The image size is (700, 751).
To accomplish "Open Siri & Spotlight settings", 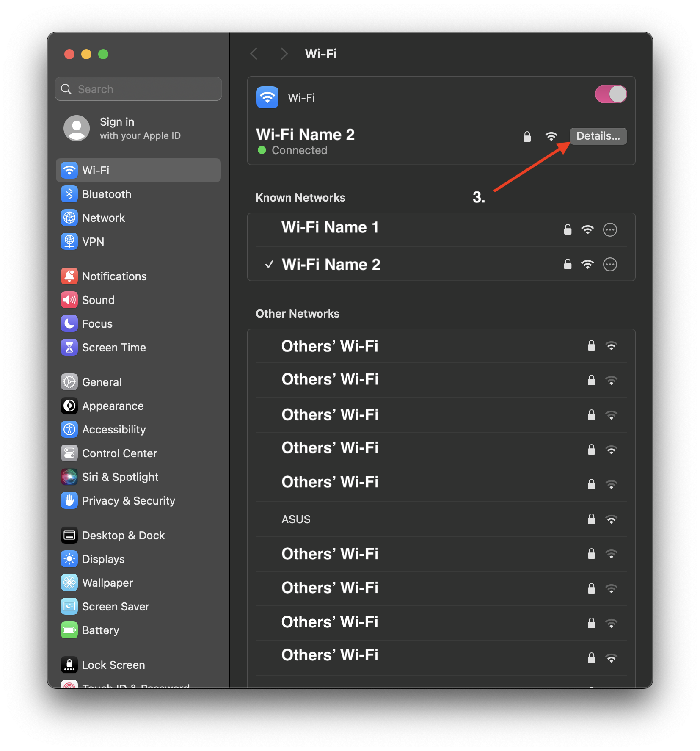I will pos(120,477).
